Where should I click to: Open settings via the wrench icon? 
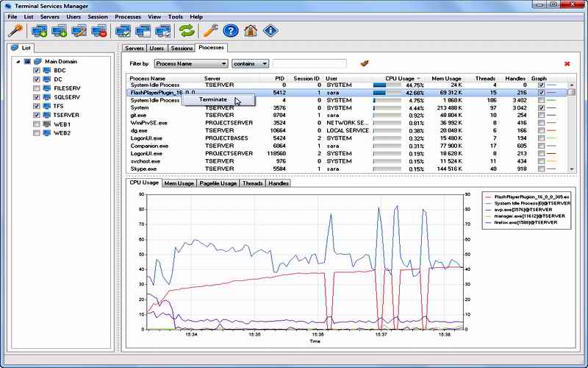coord(211,31)
